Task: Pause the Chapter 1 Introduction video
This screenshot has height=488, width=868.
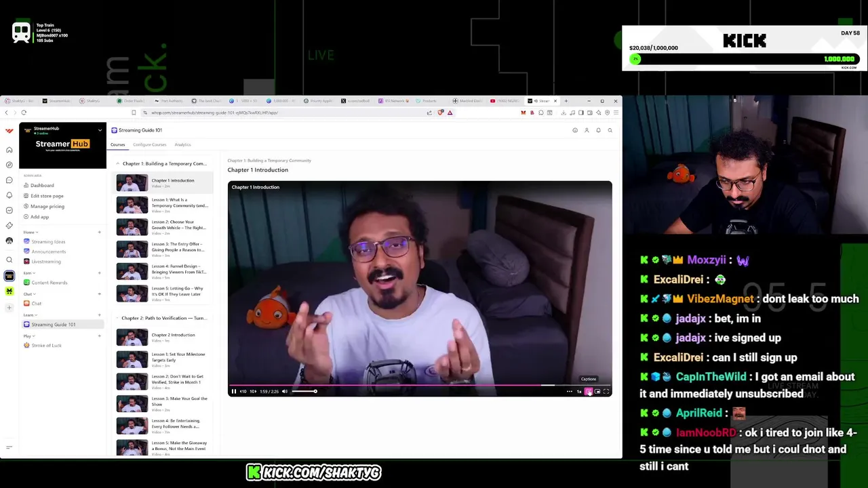Action: pos(234,391)
